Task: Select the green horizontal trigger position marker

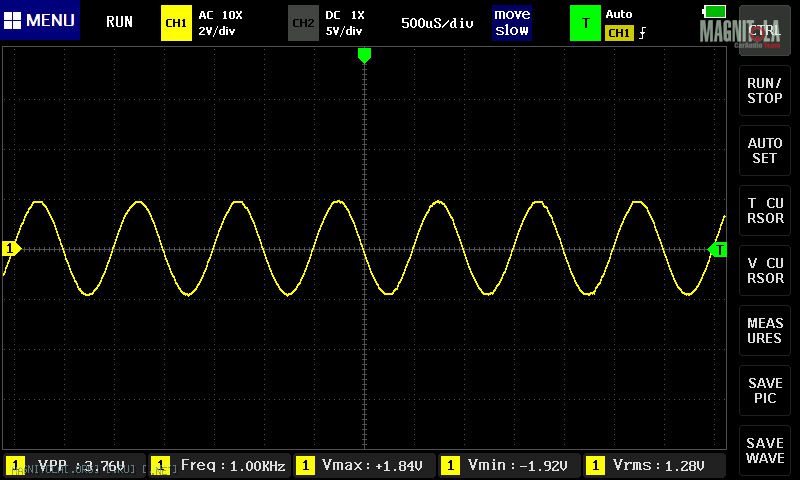Action: click(364, 55)
